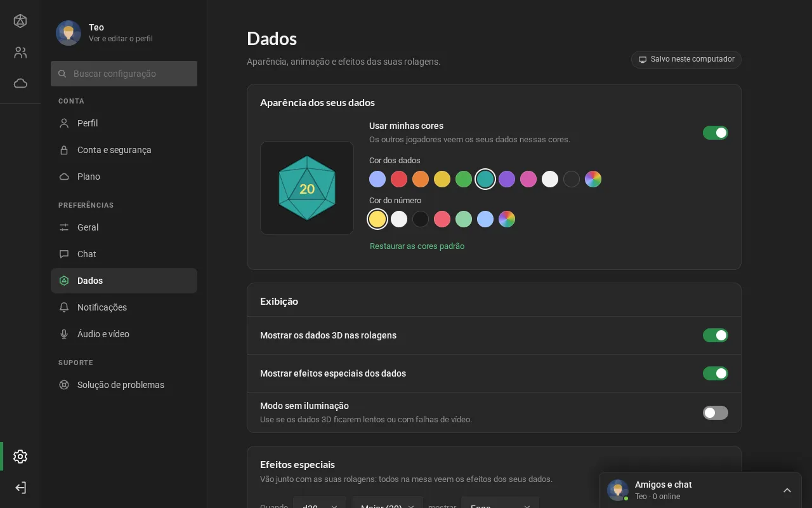
Task: Click the Buscar configuração search field
Action: point(124,74)
